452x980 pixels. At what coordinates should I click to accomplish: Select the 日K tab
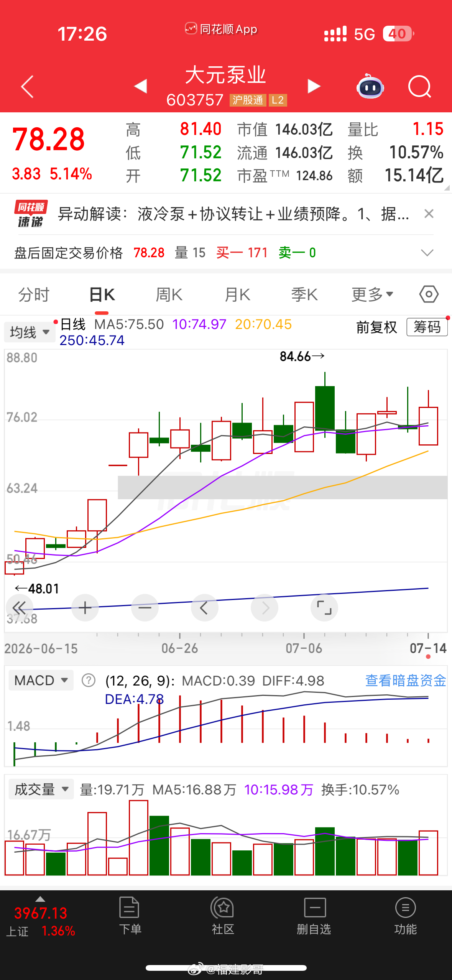tap(102, 295)
